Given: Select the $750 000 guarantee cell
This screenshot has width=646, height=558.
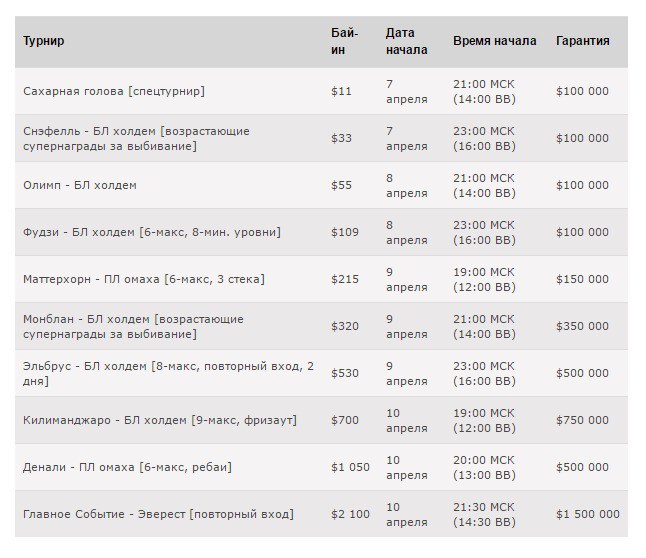Looking at the screenshot, I should (582, 420).
